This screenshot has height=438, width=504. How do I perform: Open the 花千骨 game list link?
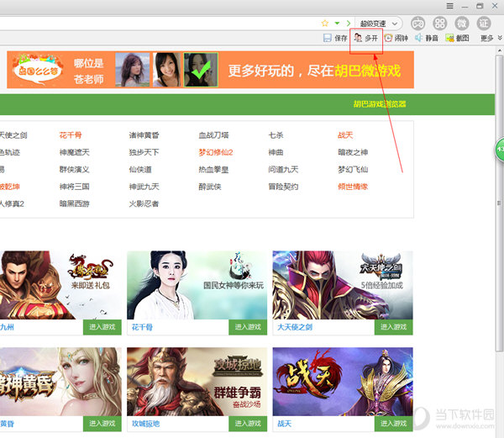click(71, 135)
